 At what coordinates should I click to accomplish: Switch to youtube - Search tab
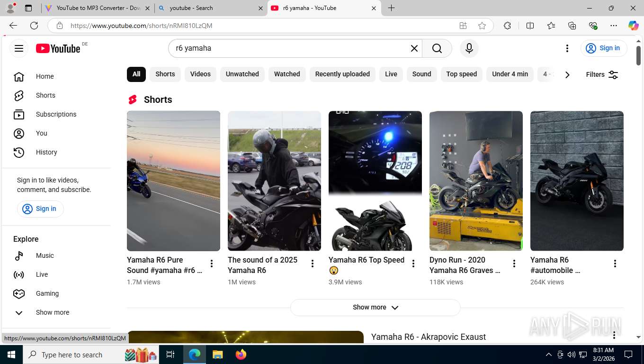point(211,8)
